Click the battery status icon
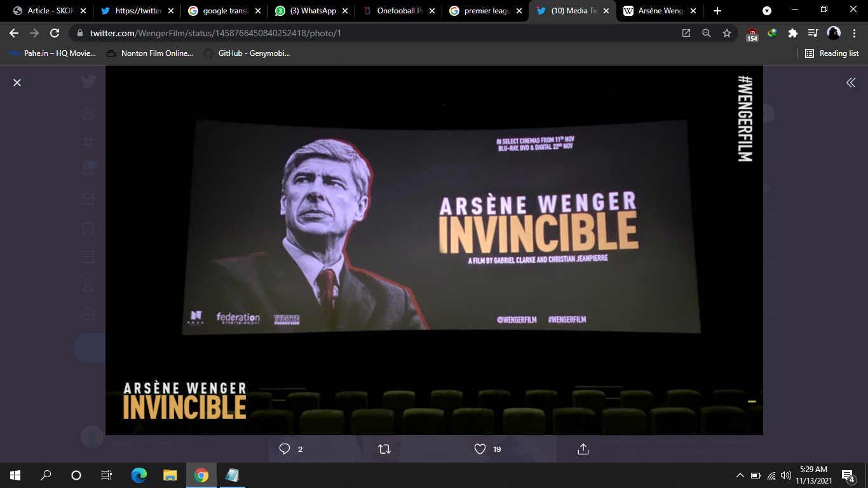Viewport: 868px width, 488px height. click(756, 475)
